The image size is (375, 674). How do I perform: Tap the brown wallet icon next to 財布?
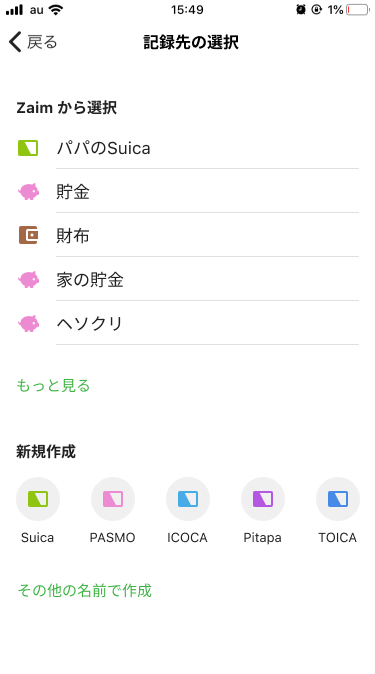pos(28,236)
